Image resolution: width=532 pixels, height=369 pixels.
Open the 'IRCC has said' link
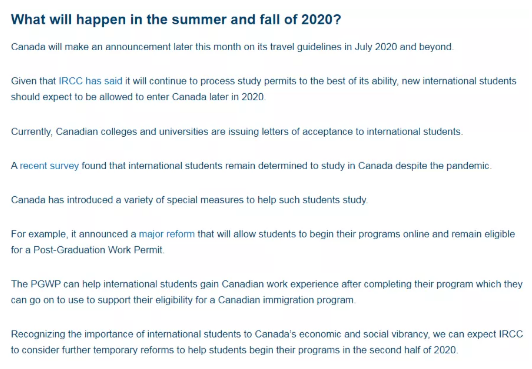coord(91,81)
